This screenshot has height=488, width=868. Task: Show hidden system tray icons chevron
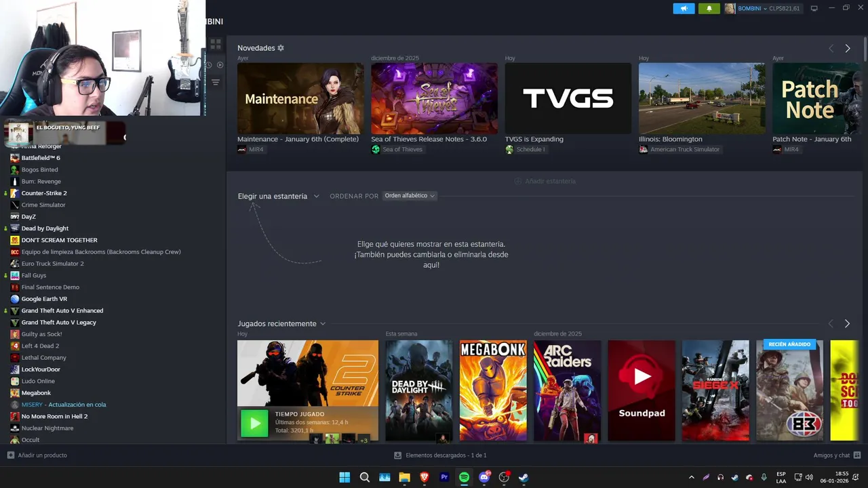pos(691,477)
